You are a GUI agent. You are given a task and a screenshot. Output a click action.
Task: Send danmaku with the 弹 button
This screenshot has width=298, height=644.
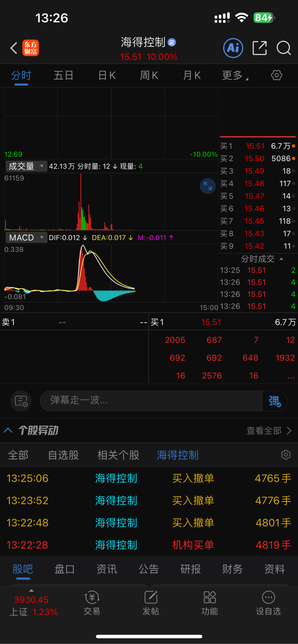(x=275, y=401)
